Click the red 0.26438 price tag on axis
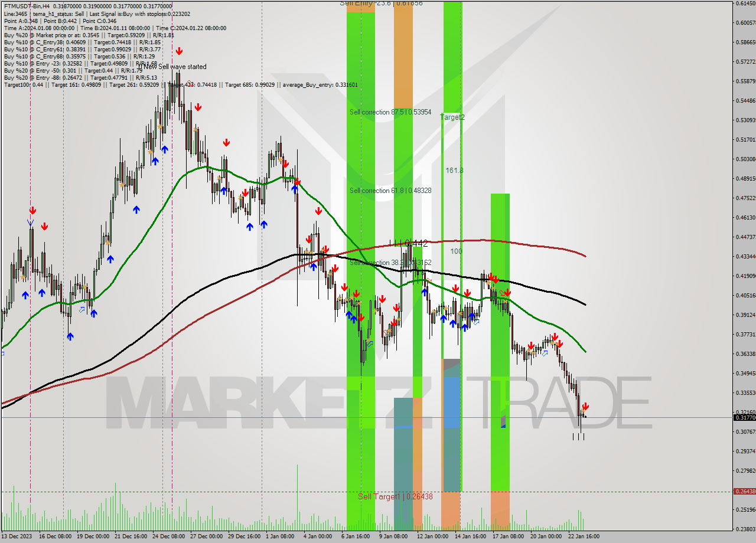The height and width of the screenshot is (543, 756). tap(744, 491)
